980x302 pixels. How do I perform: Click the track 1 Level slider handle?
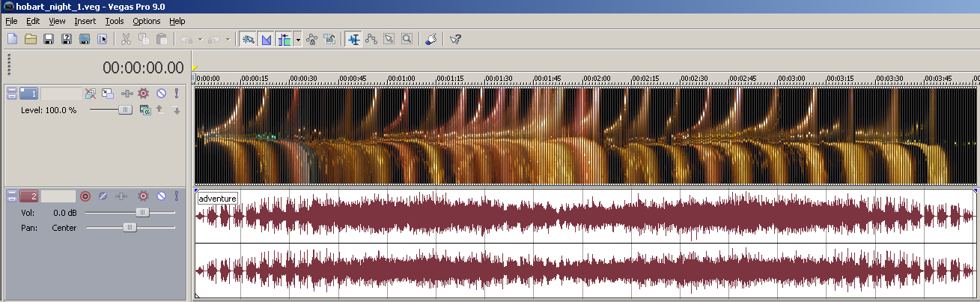[125, 109]
